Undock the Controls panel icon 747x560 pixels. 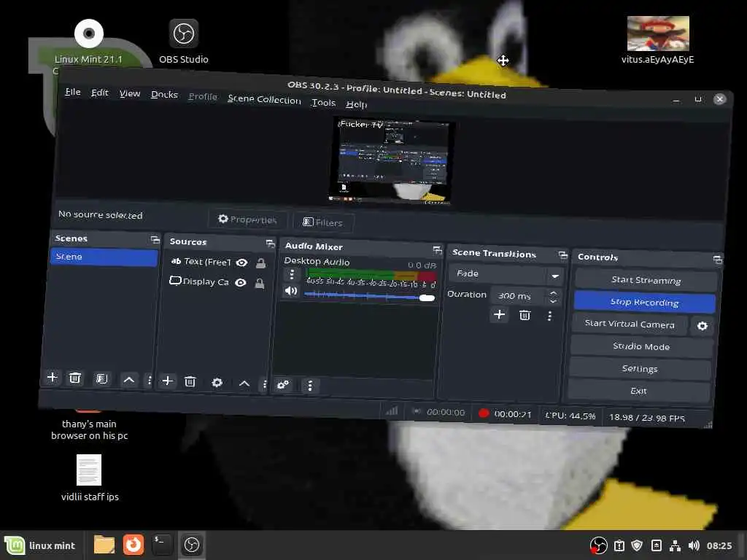tap(718, 260)
